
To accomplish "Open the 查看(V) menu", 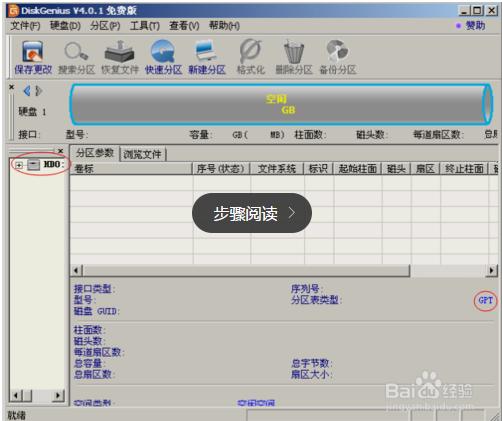I will point(184,26).
